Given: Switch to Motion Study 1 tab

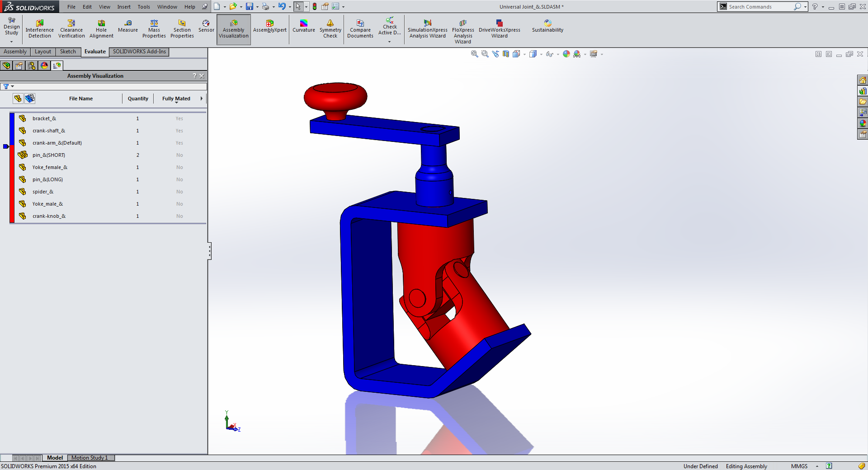Looking at the screenshot, I should [90, 458].
